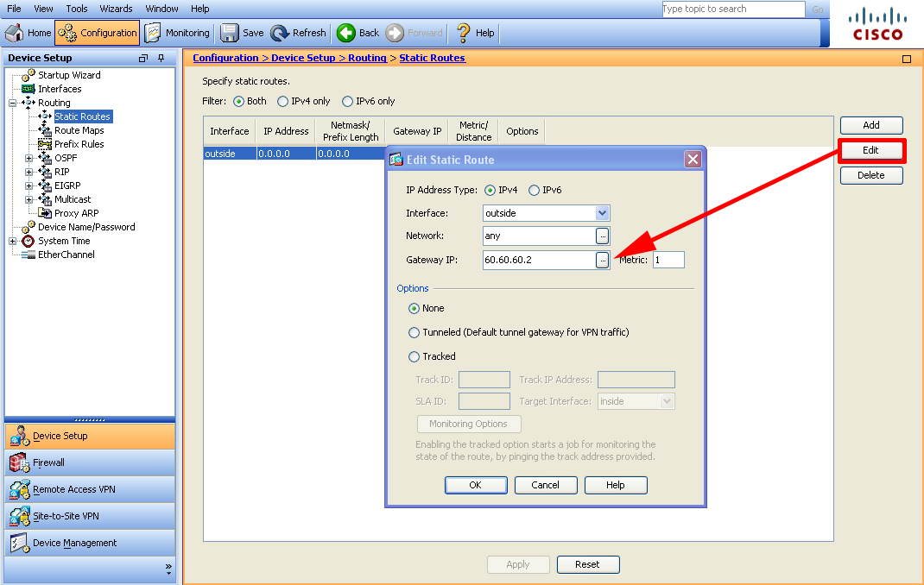Click the RIP tree icon
924x585 pixels.
point(45,172)
